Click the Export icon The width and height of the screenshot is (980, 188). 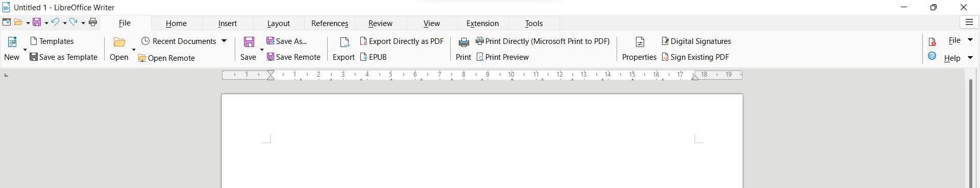(x=345, y=42)
